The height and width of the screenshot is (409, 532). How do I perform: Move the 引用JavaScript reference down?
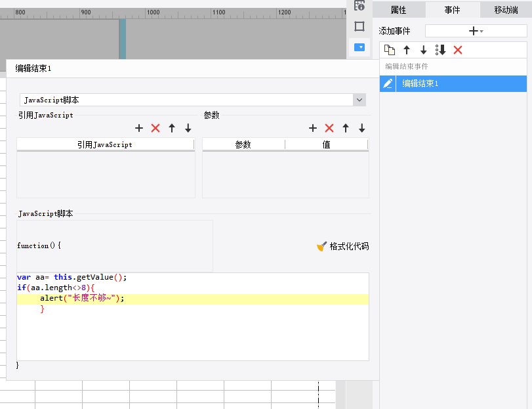tap(188, 128)
